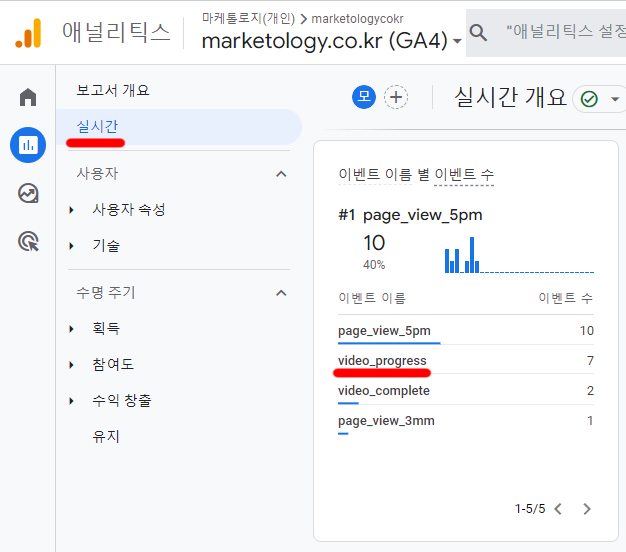Expand 수익 창출 tree item
The height and width of the screenshot is (552, 626).
point(71,401)
